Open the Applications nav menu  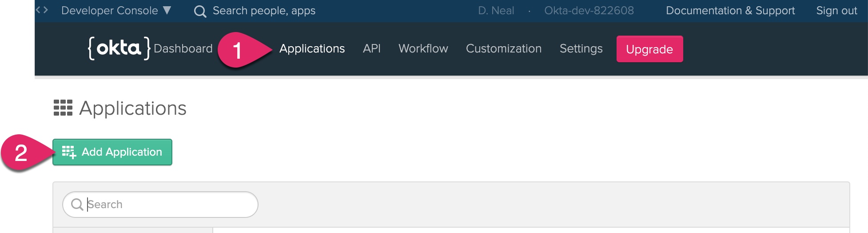pyautogui.click(x=312, y=48)
